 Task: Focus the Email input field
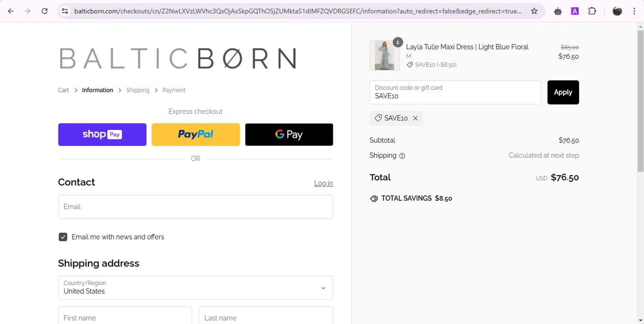(195, 207)
